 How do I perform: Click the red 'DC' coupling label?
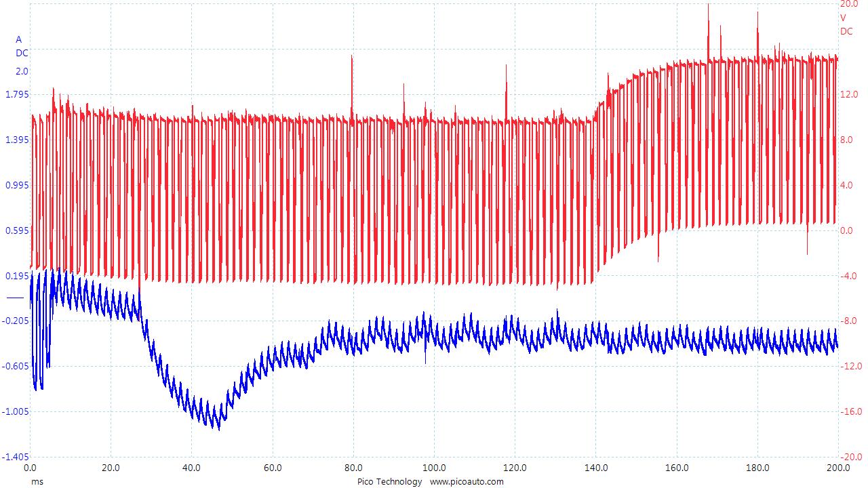click(x=846, y=31)
